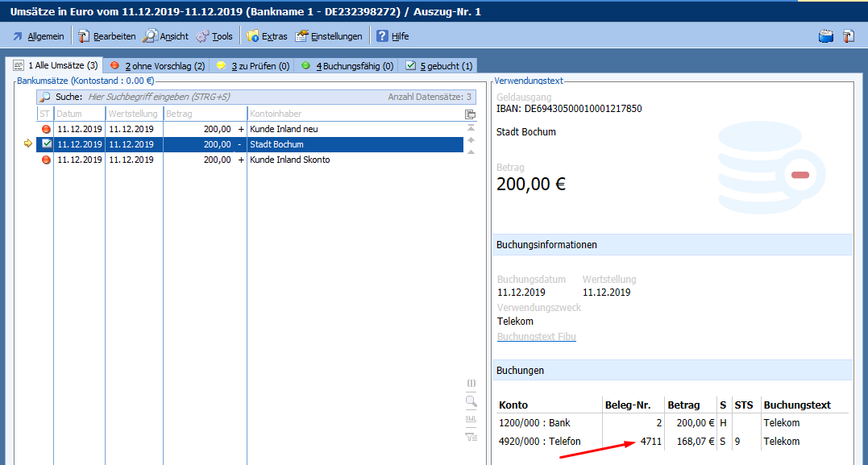This screenshot has height=465, width=868.
Task: Switch to the '5 gebucht' tab
Action: click(x=439, y=66)
